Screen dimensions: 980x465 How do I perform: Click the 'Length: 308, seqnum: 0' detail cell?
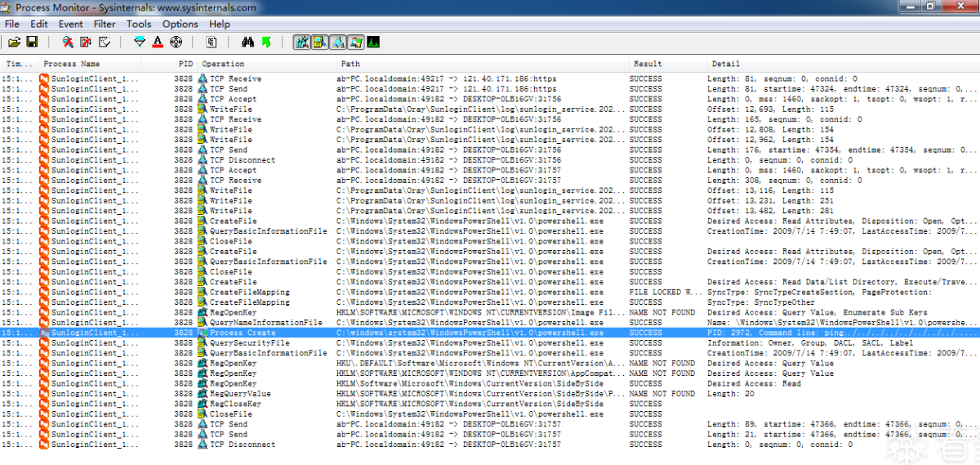coord(784,181)
